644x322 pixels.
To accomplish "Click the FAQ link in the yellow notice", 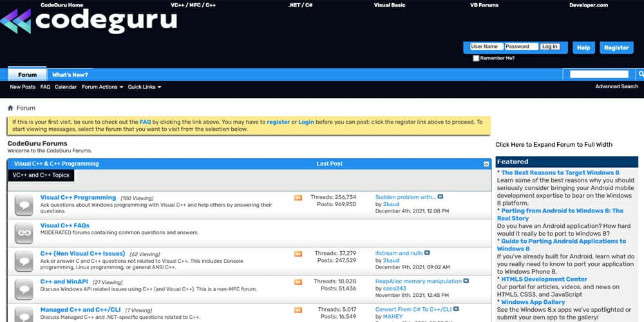I will click(146, 122).
